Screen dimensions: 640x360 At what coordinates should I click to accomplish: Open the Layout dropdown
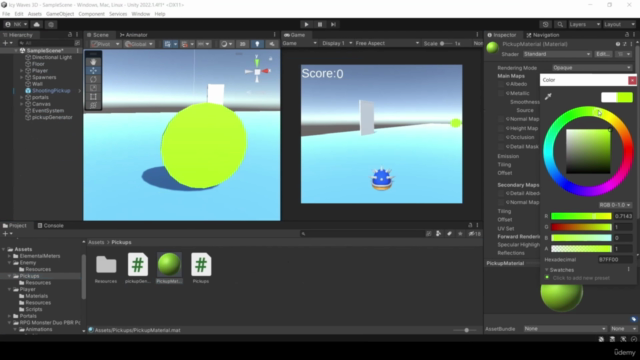click(619, 24)
